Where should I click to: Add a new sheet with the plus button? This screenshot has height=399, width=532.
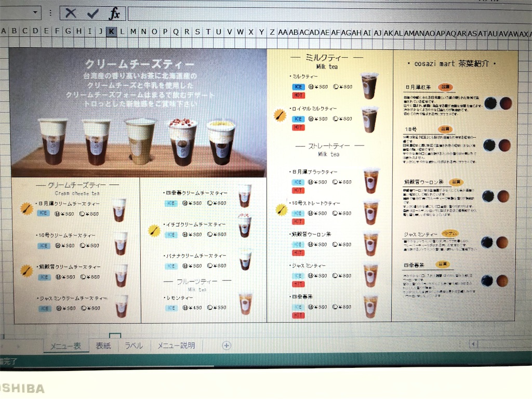tap(227, 345)
